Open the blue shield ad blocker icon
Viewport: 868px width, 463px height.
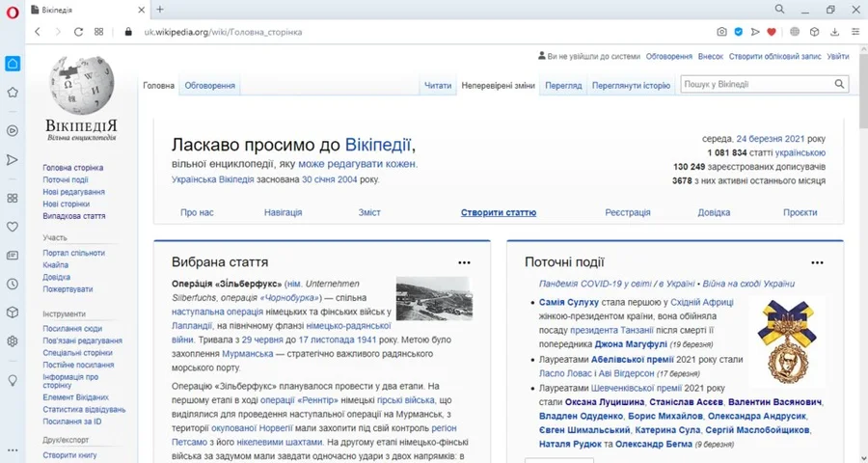coord(739,32)
